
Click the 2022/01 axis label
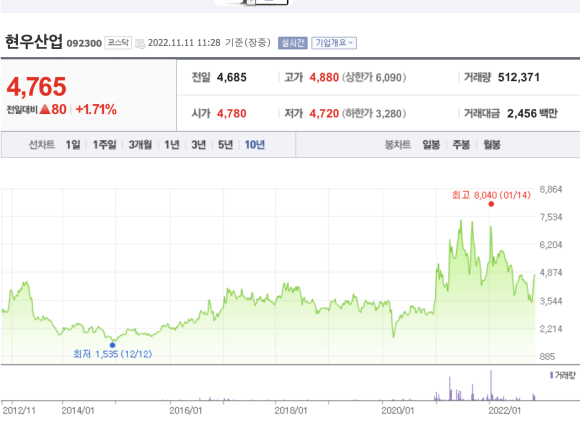point(505,411)
